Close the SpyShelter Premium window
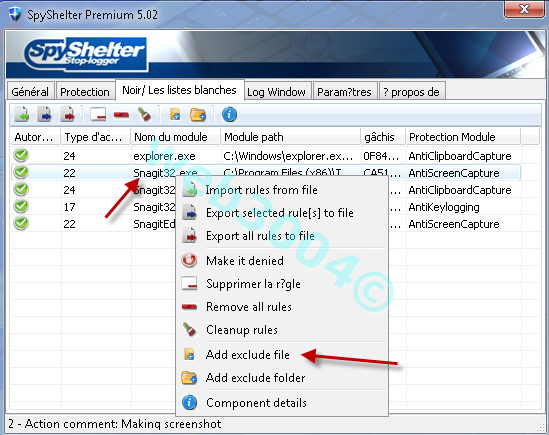This screenshot has width=549, height=435. [x=524, y=9]
